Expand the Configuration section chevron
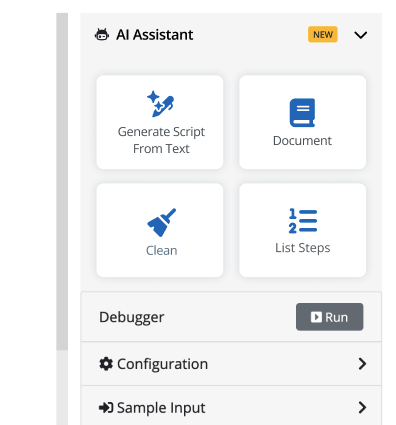This screenshot has height=425, width=396. (362, 364)
